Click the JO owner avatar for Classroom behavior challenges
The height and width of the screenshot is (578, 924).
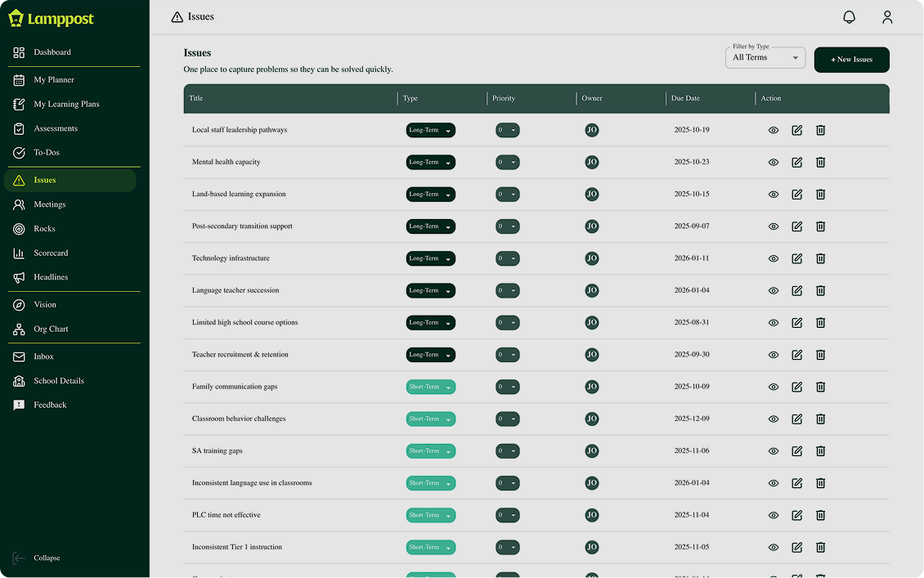(x=591, y=419)
